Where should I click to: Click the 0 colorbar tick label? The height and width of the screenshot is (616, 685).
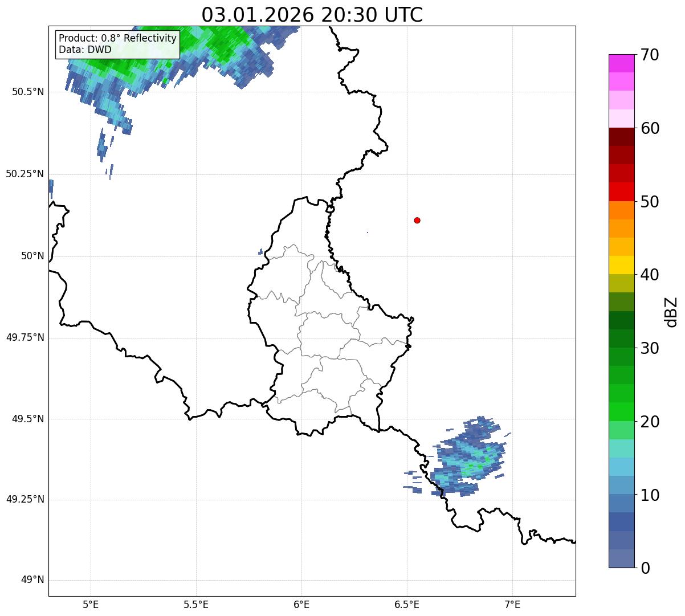click(645, 568)
